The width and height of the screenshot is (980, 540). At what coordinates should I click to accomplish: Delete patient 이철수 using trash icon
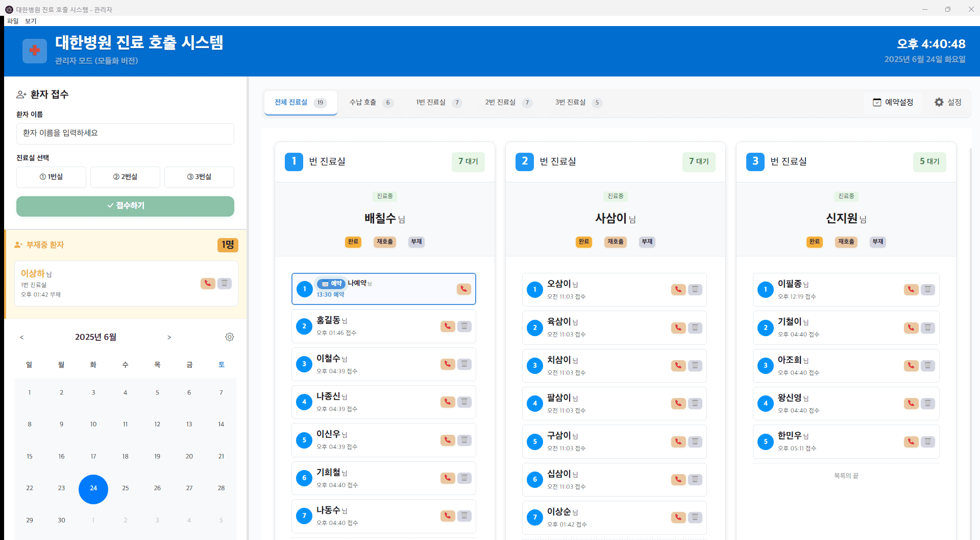click(x=464, y=364)
